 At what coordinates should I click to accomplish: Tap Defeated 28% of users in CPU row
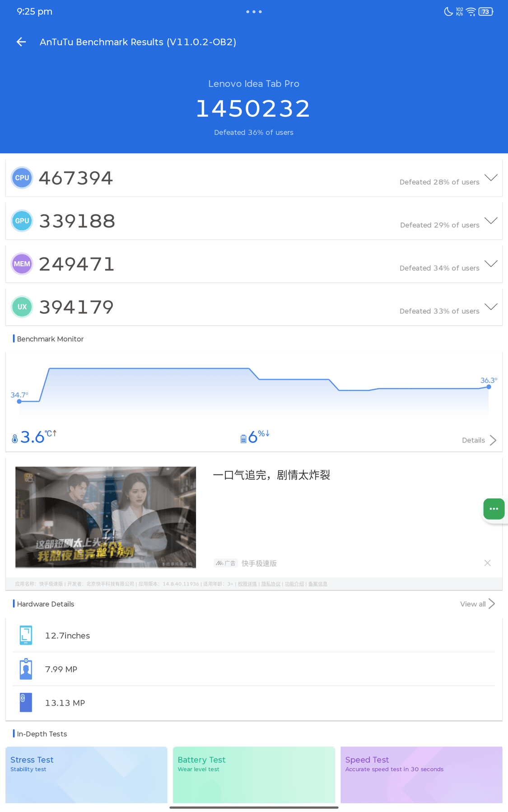pyautogui.click(x=439, y=182)
